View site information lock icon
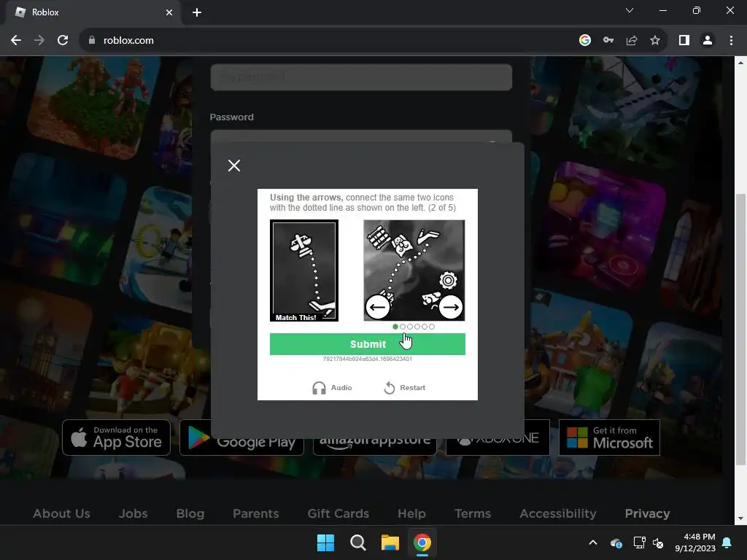Screen dimensions: 747x560 (x=92, y=41)
